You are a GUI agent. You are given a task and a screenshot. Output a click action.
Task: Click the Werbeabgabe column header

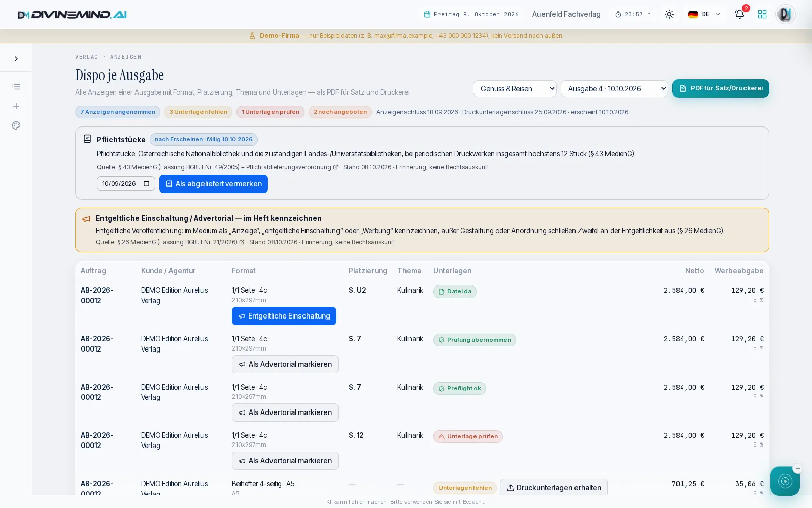tap(739, 271)
